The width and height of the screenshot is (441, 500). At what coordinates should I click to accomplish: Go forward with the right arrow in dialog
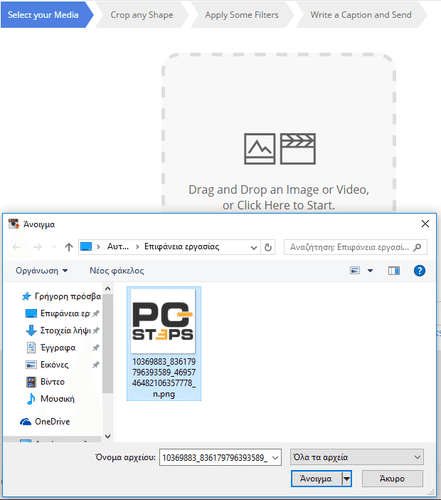click(37, 247)
